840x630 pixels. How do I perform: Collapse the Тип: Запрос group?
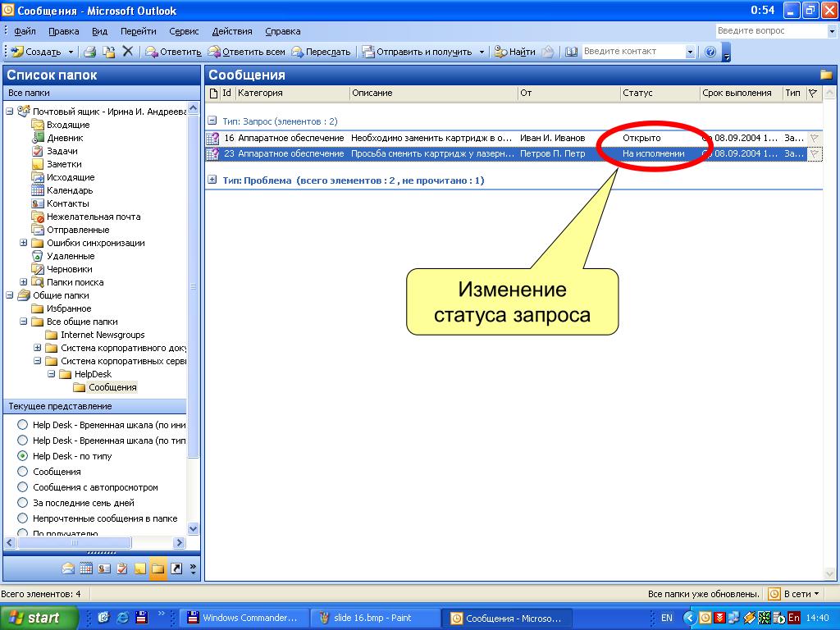pos(212,121)
